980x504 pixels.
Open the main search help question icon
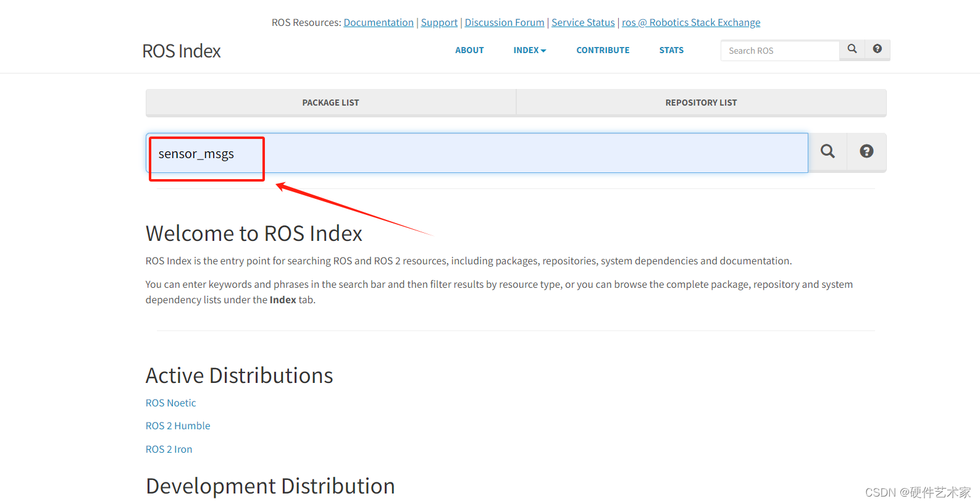(x=866, y=152)
